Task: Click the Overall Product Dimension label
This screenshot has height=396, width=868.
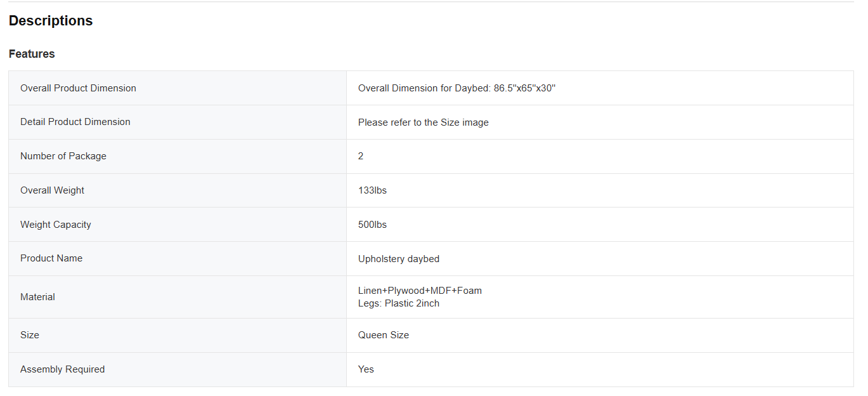Action: pyautogui.click(x=78, y=88)
